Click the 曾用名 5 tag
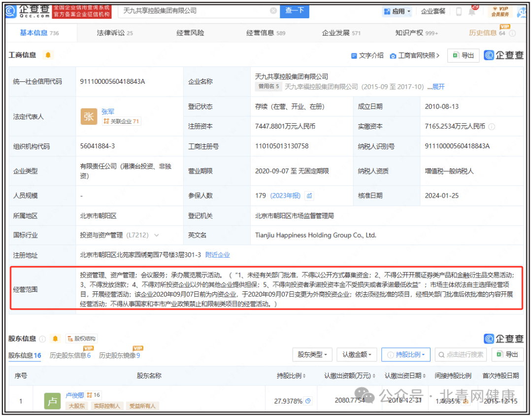This screenshot has width=532, height=417. (268, 87)
